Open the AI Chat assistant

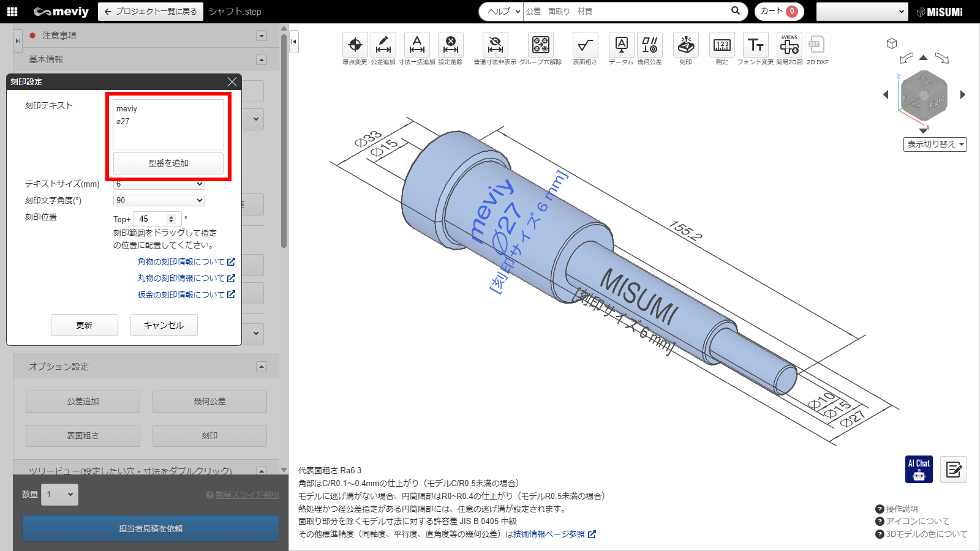point(919,469)
